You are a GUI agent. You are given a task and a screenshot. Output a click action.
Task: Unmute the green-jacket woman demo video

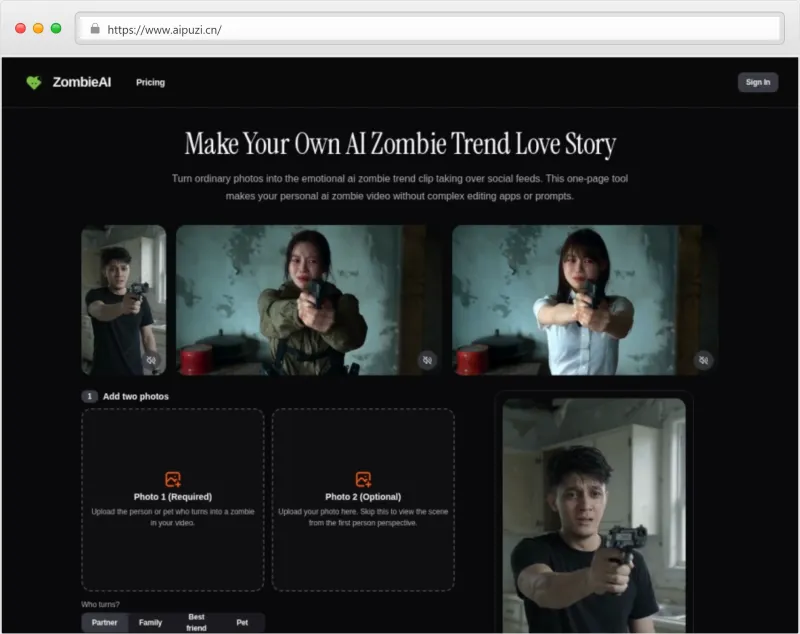(427, 360)
